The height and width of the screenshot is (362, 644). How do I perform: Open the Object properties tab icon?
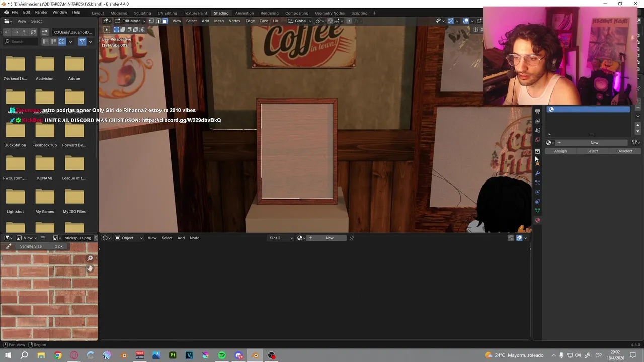pos(537,163)
